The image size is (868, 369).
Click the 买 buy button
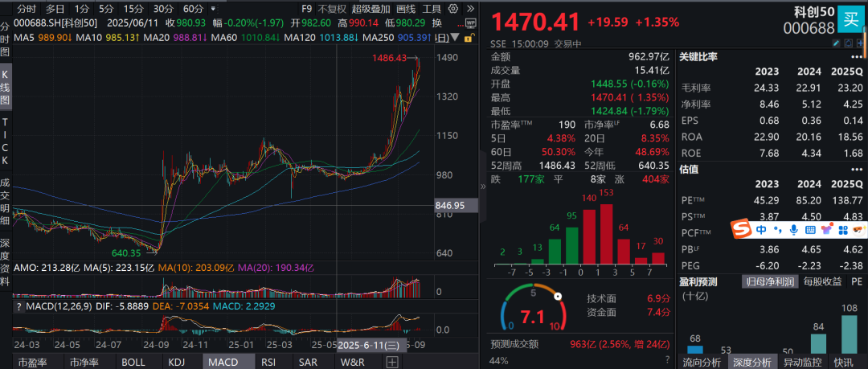[851, 19]
